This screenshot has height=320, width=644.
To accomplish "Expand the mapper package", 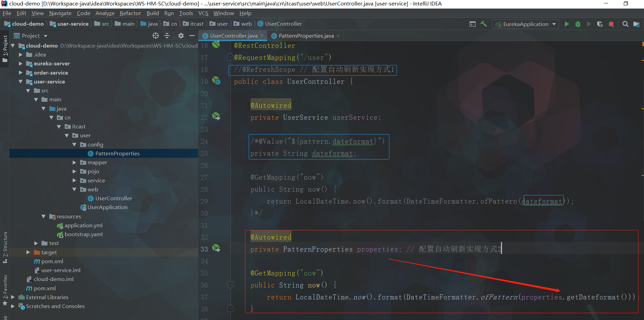I will [x=74, y=162].
